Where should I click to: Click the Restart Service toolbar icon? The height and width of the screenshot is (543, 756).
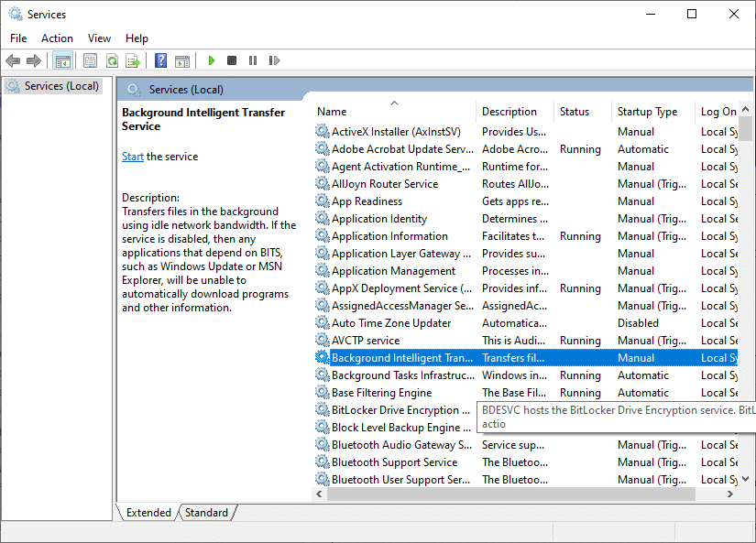274,60
